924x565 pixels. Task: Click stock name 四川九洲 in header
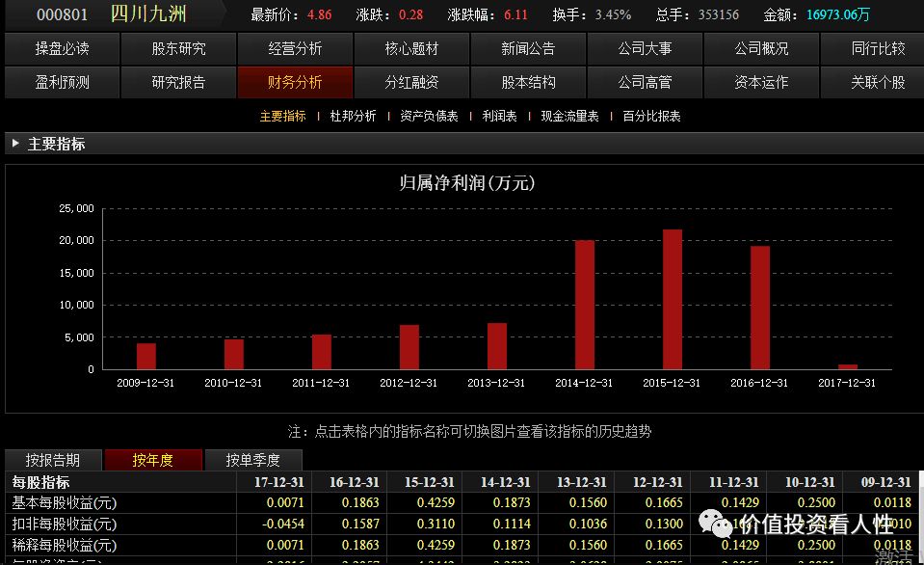[148, 13]
